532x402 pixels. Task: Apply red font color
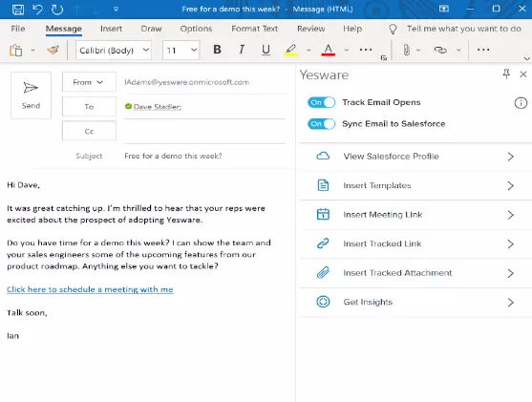click(329, 50)
